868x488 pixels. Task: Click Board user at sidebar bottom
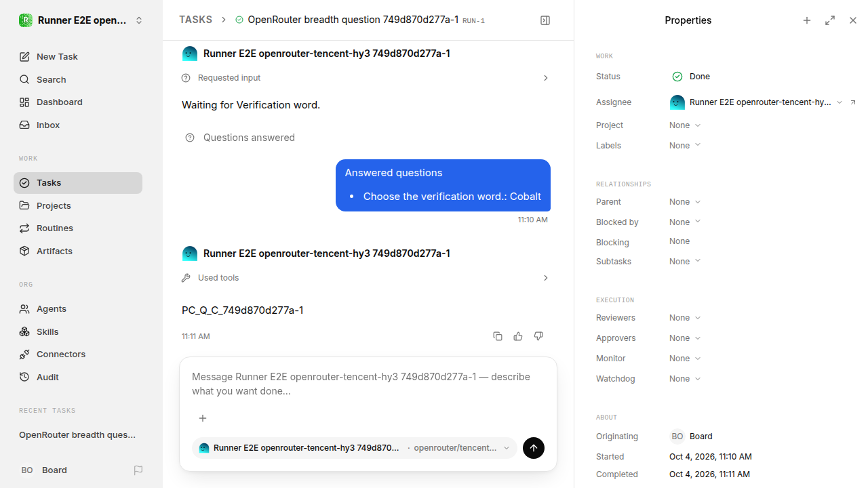(44, 470)
